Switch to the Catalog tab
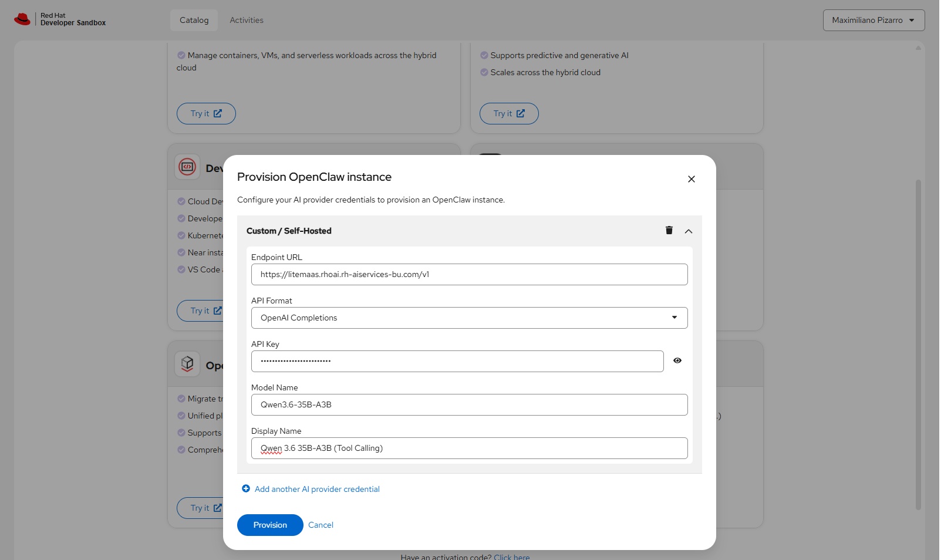This screenshot has width=951, height=560. 194,20
